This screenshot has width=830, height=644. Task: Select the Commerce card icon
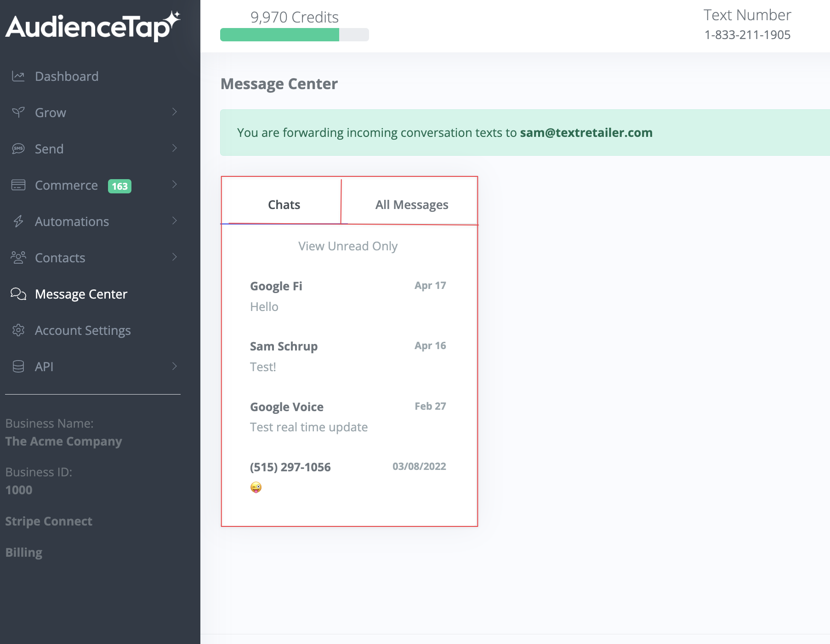18,185
